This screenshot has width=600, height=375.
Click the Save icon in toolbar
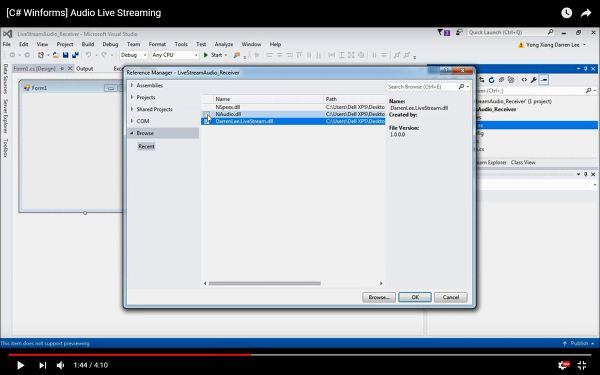65,55
